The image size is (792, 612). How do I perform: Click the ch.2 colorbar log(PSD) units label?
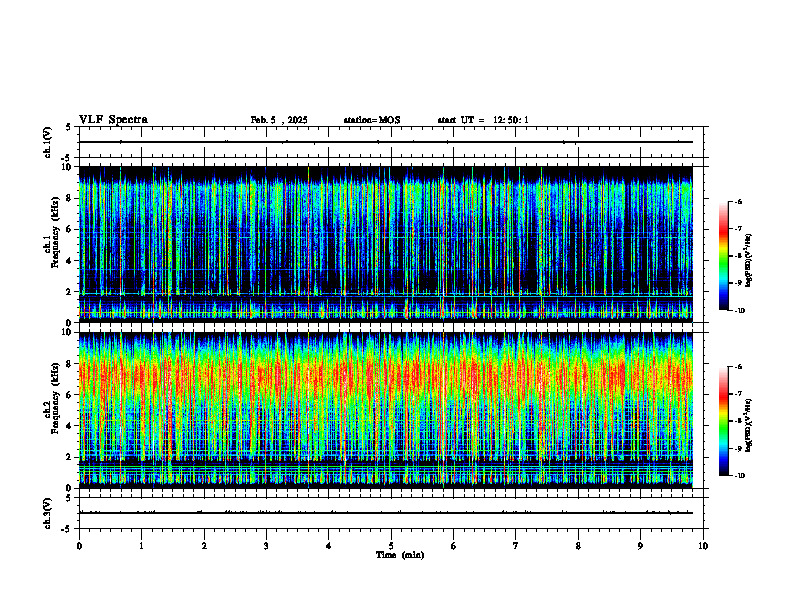click(x=749, y=426)
